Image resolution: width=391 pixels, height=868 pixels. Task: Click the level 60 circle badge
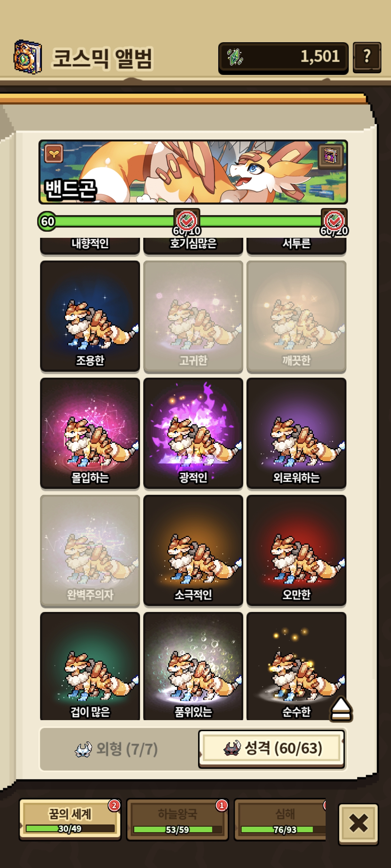pos(47,221)
